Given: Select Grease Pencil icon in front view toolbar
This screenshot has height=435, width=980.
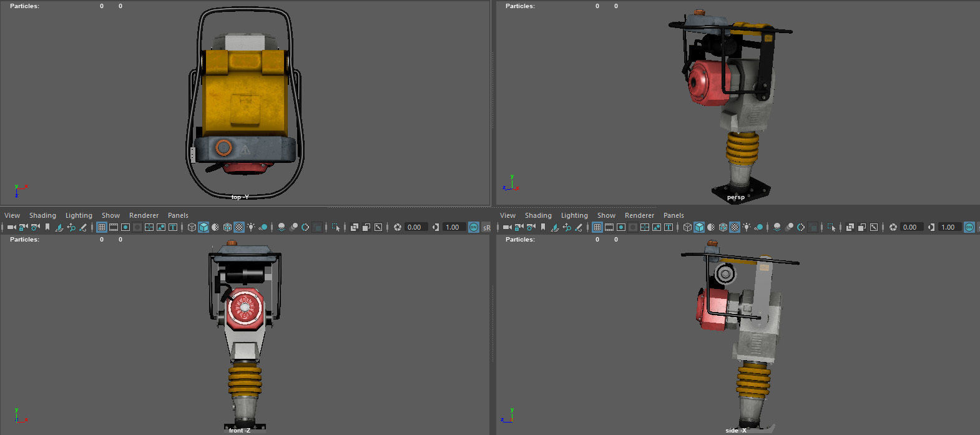Looking at the screenshot, I should pyautogui.click(x=83, y=227).
